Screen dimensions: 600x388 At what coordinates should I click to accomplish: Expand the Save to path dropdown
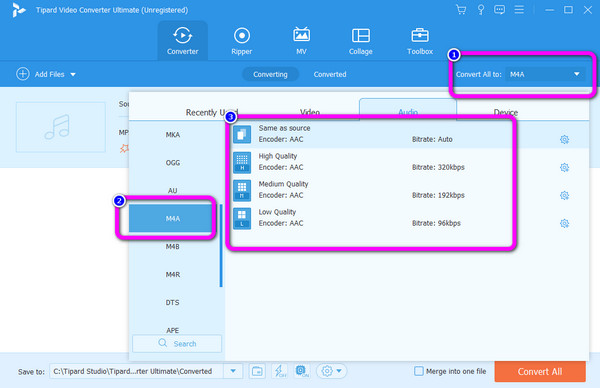coord(233,371)
